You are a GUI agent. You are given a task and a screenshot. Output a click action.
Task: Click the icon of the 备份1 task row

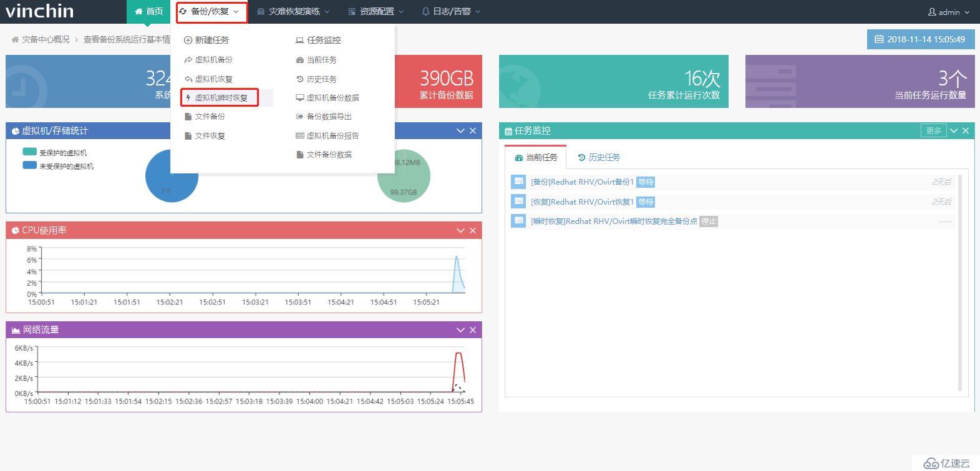tap(518, 182)
